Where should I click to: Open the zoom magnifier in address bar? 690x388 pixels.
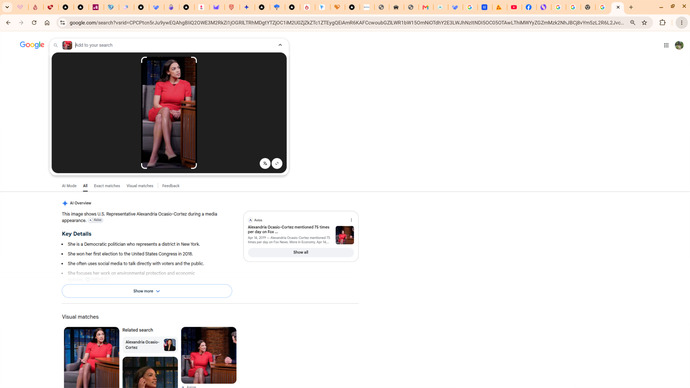click(632, 22)
